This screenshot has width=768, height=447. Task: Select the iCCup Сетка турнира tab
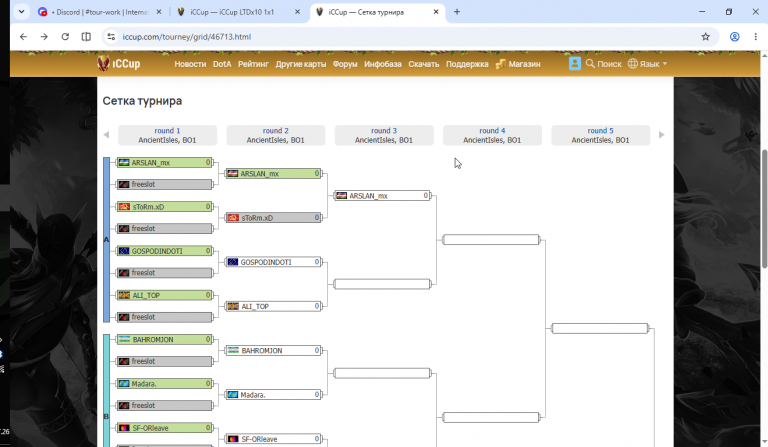378,12
